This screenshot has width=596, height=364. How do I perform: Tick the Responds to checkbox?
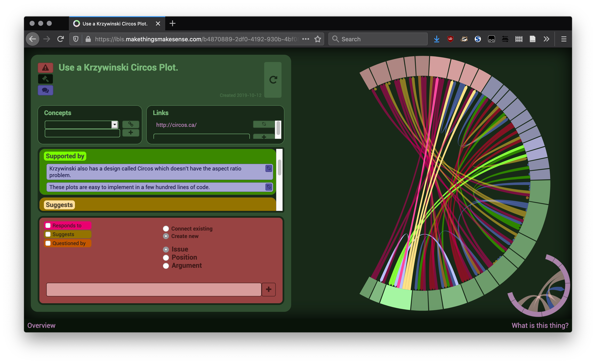48,225
